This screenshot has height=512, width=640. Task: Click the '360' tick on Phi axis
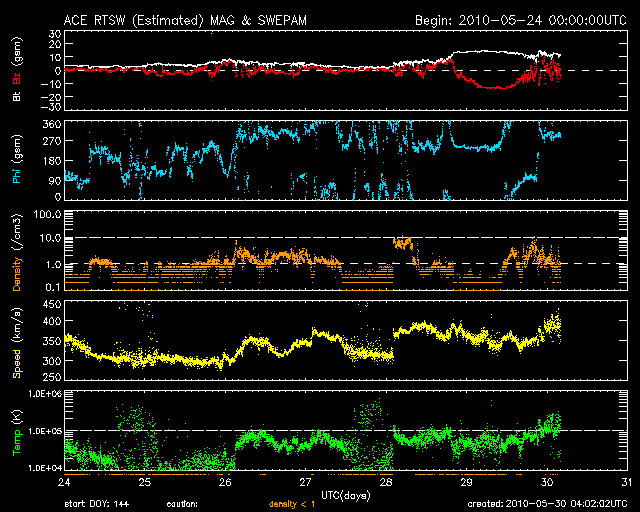point(52,125)
